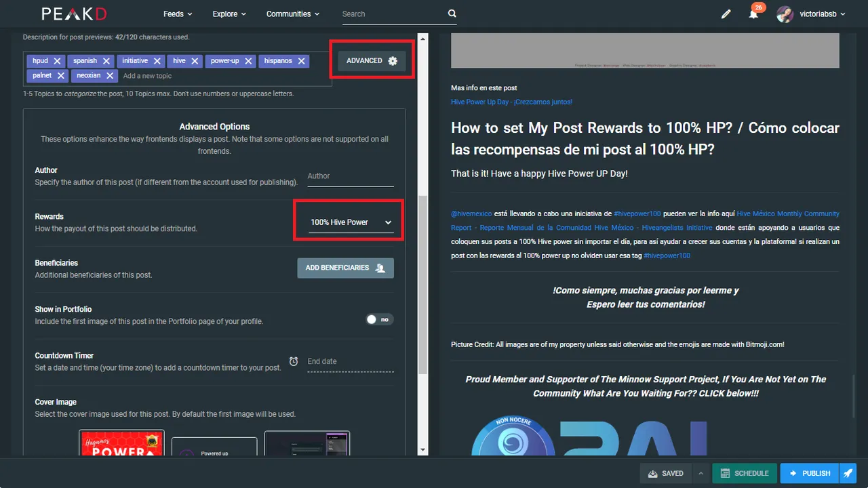Select the red Power Up cover image

(x=121, y=443)
